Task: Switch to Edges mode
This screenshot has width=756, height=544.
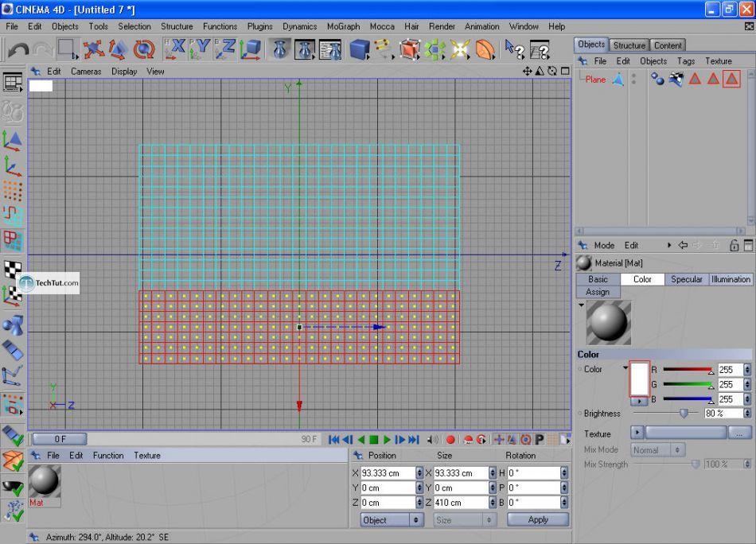Action: pyautogui.click(x=13, y=216)
